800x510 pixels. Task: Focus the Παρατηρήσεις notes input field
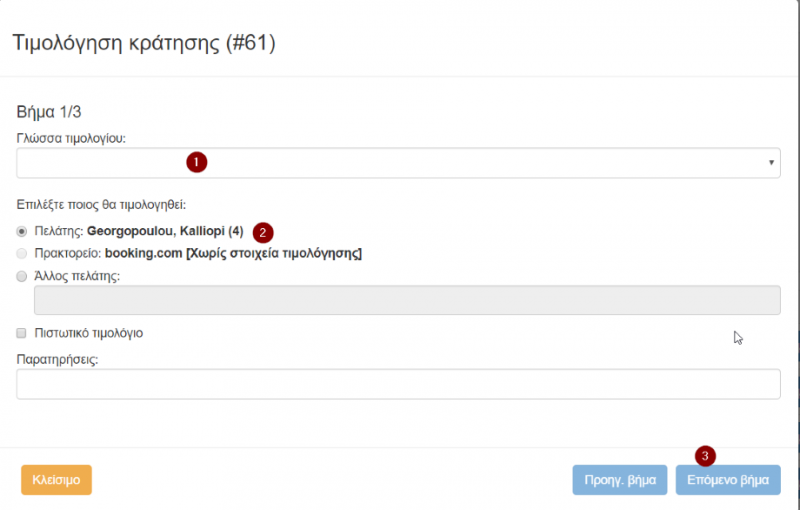pyautogui.click(x=398, y=384)
